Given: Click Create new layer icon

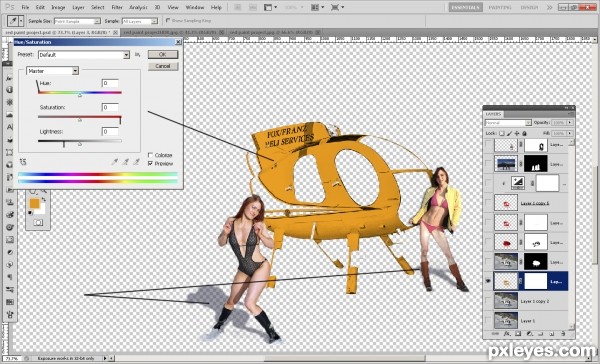Looking at the screenshot, I should pyautogui.click(x=552, y=334).
